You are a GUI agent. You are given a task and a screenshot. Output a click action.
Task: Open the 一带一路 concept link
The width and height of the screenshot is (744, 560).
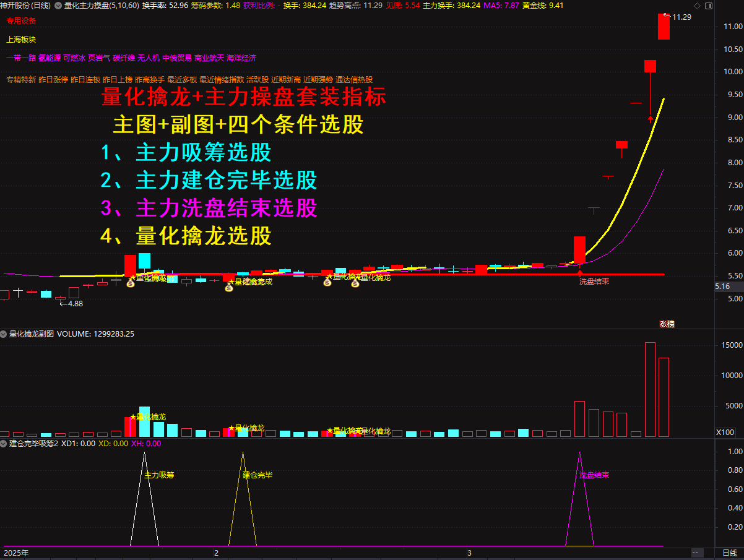(21, 58)
